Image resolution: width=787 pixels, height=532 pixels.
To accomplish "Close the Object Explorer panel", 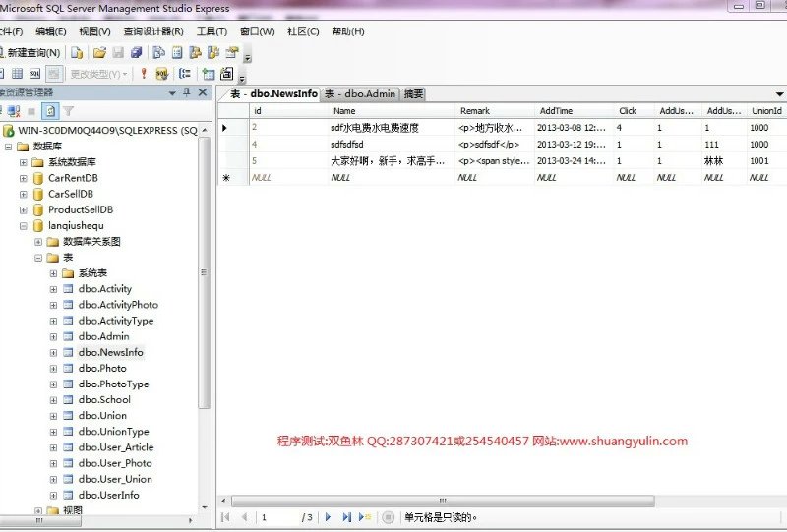I will click(x=203, y=92).
